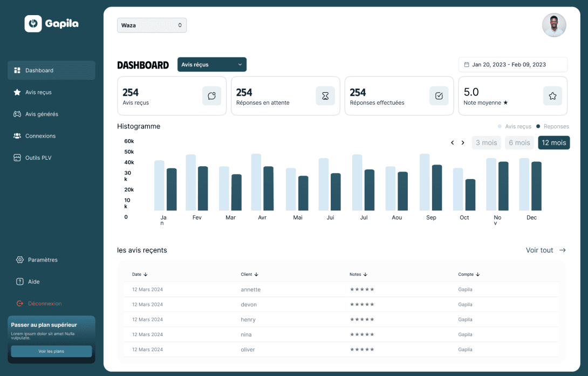Open the user profile avatar
This screenshot has width=588, height=376.
[x=554, y=25]
